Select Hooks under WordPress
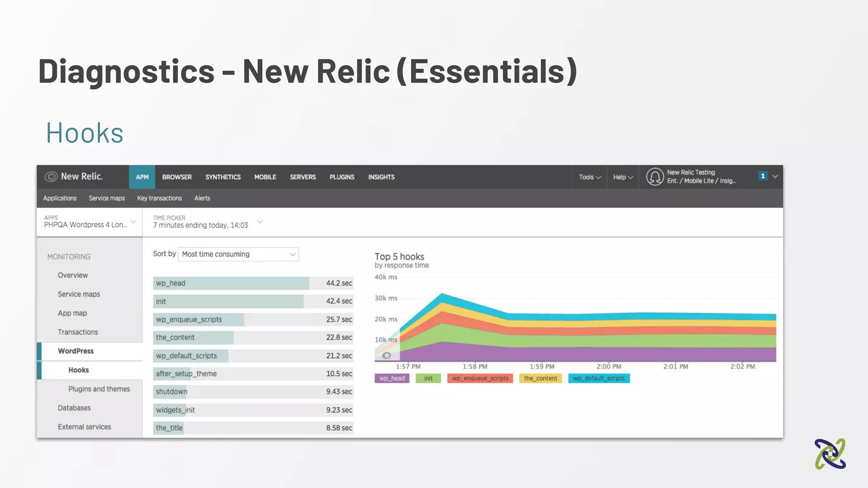 click(x=90, y=370)
